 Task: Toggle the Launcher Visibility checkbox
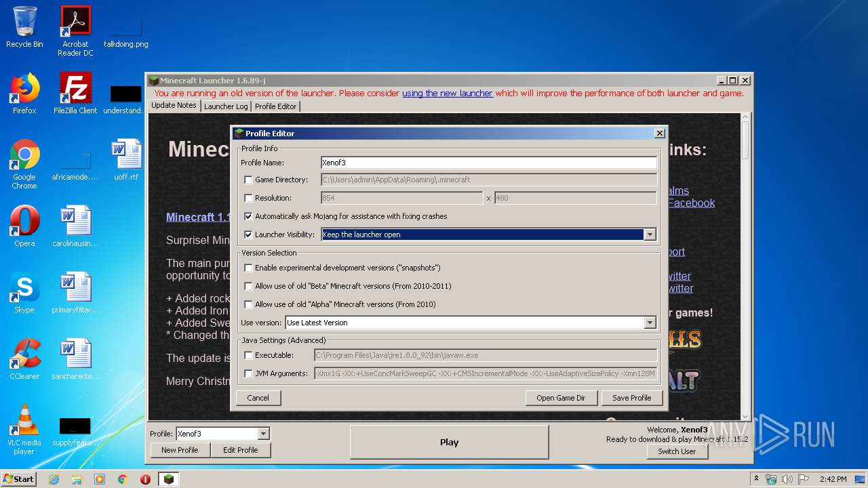pyautogui.click(x=248, y=235)
